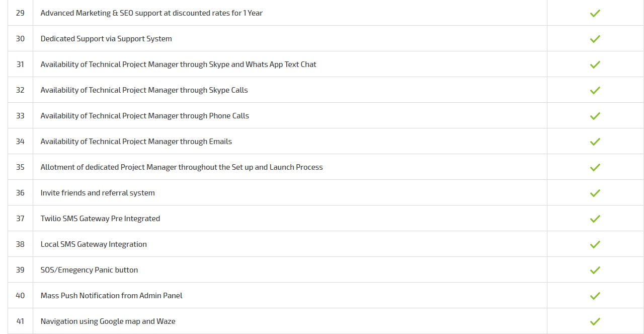Select the checkmark beside Skype and Whats App Text Chat
This screenshot has height=334, width=644.
[x=595, y=64]
